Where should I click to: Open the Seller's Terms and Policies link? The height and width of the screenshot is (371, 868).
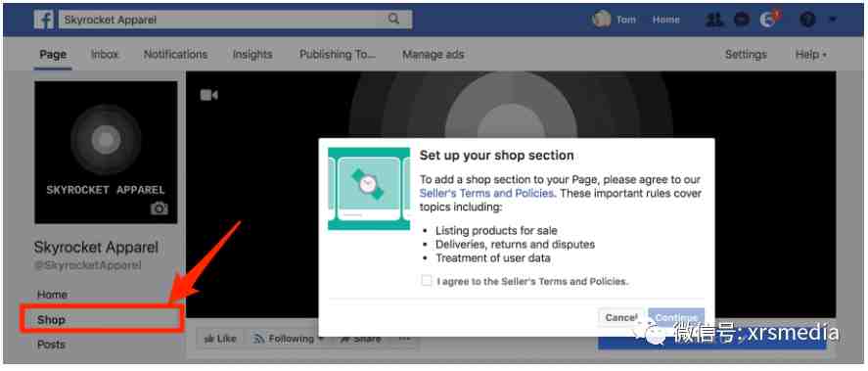point(486,193)
